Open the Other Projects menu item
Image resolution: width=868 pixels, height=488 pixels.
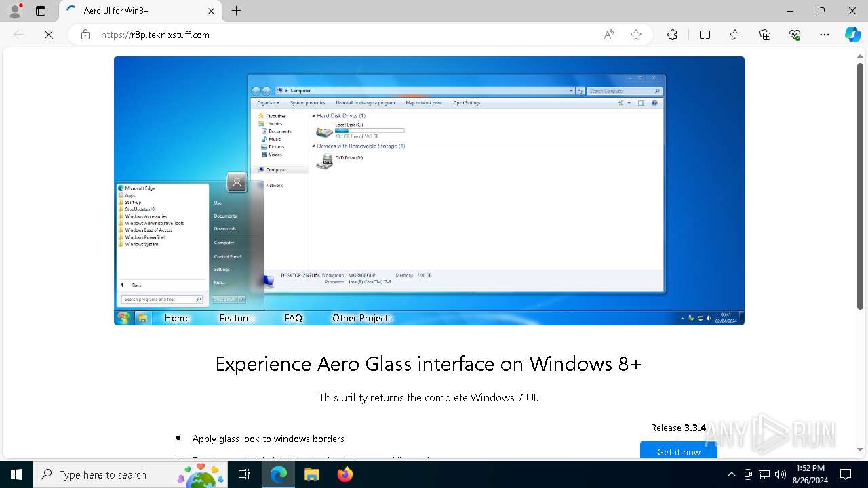pyautogui.click(x=362, y=318)
